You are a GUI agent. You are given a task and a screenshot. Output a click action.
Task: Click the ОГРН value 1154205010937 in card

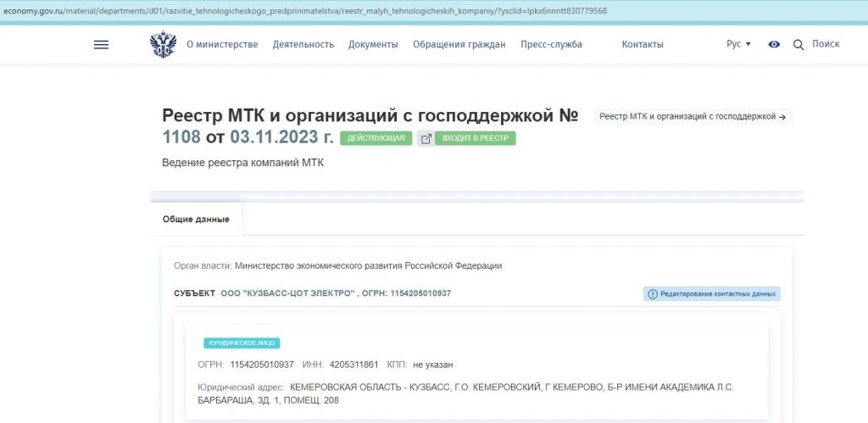coord(262,365)
